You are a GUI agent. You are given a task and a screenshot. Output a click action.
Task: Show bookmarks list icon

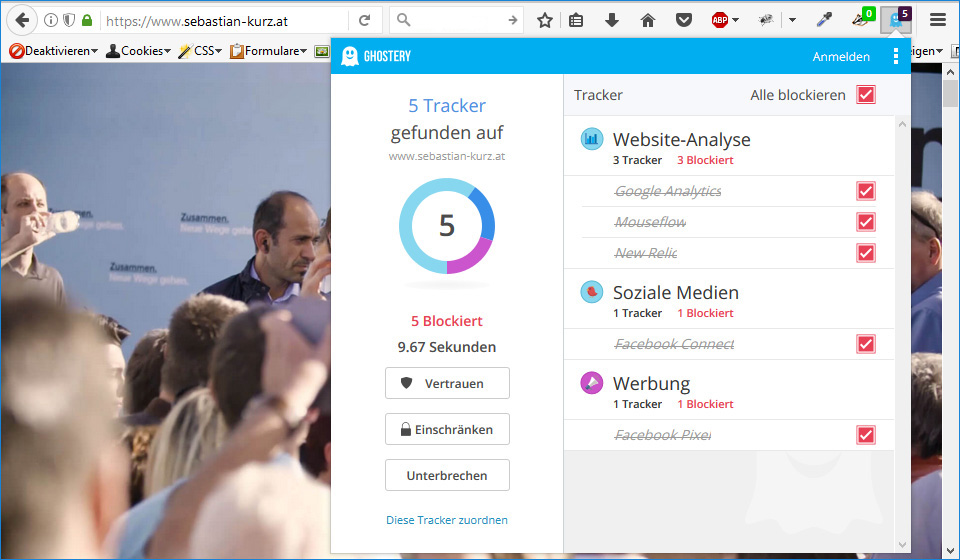click(x=576, y=20)
